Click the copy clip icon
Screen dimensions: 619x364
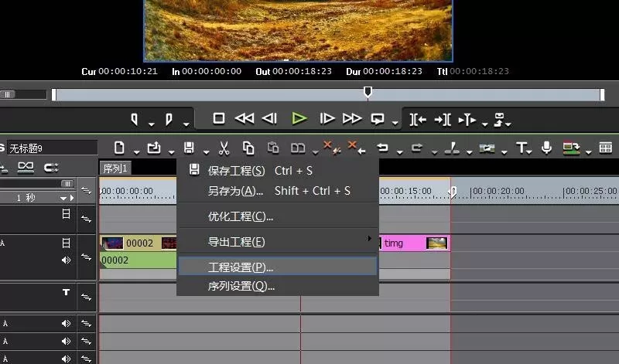(x=248, y=148)
